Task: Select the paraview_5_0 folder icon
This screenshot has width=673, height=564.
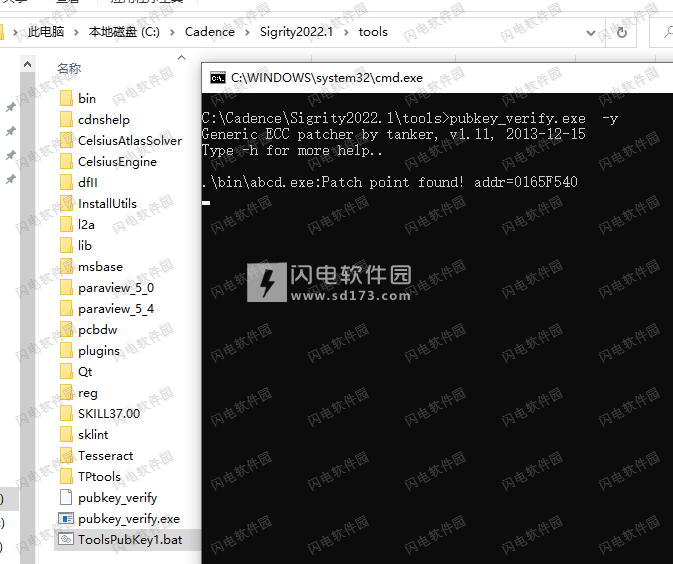Action: (66, 288)
